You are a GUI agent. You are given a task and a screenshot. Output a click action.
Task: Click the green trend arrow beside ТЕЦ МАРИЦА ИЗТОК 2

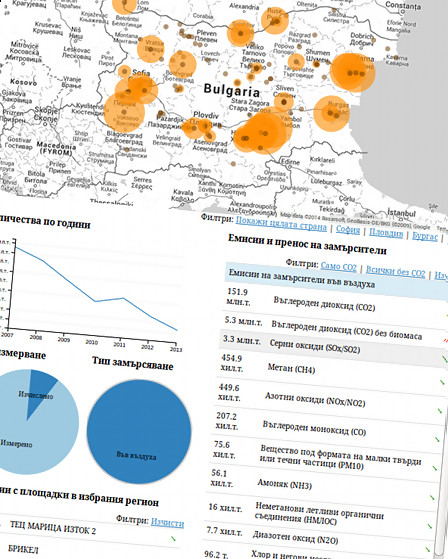click(174, 538)
